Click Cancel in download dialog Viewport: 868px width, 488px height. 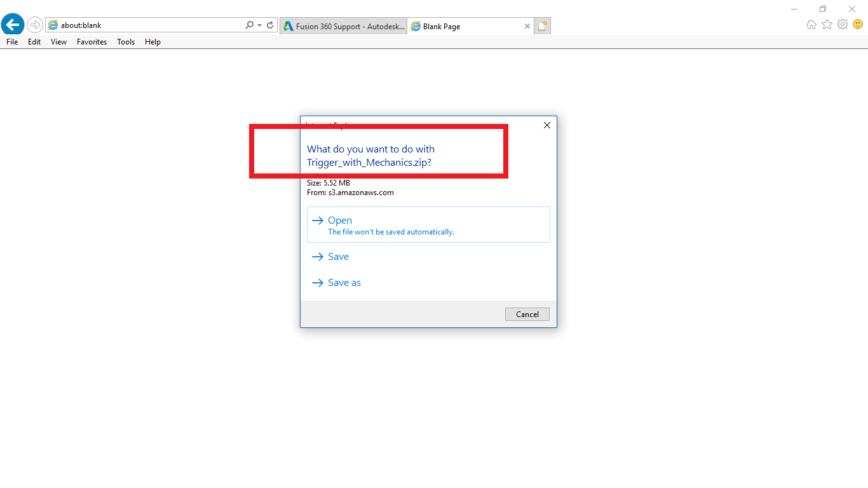527,315
